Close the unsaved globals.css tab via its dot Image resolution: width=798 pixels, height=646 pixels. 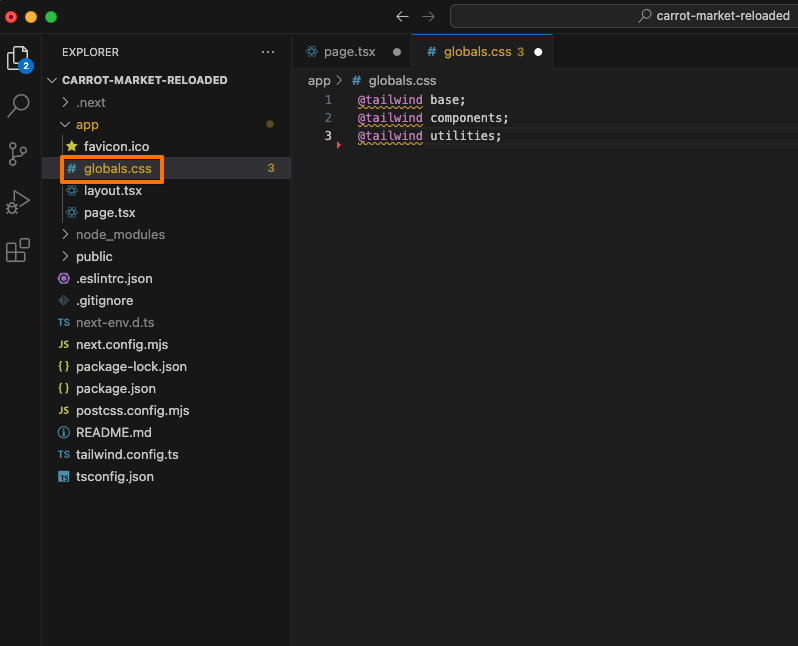(x=538, y=52)
